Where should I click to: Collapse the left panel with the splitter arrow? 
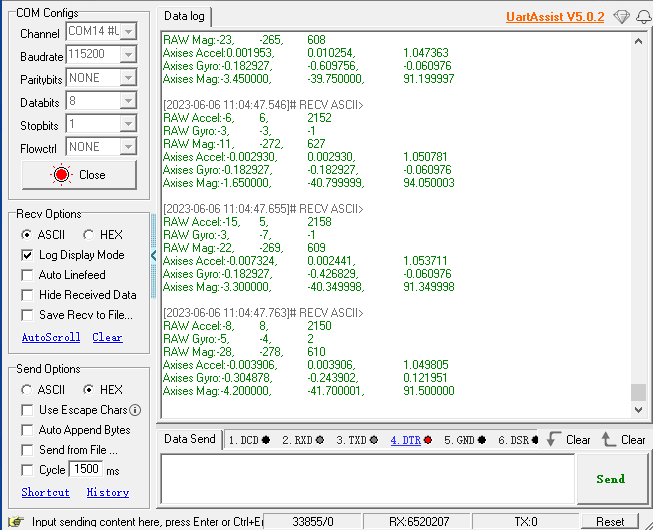pos(153,256)
